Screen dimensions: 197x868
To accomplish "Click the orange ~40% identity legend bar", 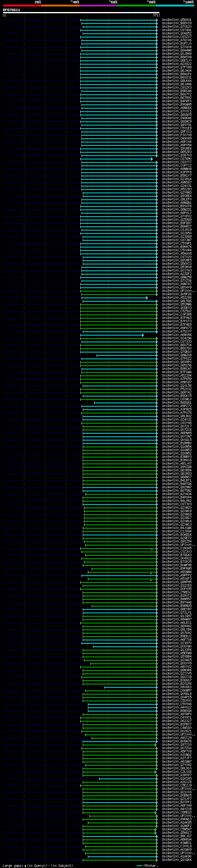I will (60, 6).
